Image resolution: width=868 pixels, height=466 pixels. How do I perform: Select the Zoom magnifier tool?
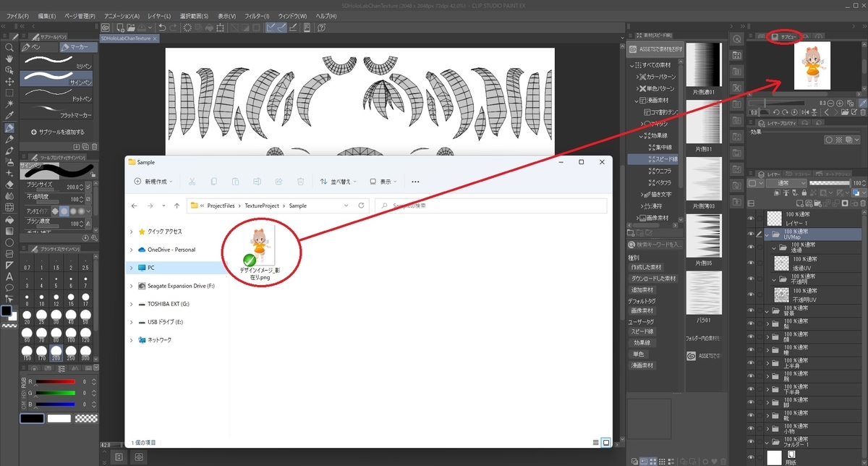9,47
